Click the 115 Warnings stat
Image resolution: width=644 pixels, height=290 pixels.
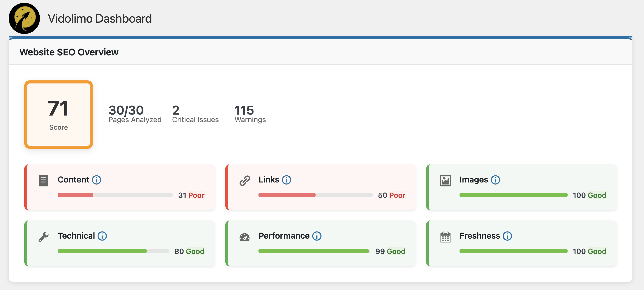(250, 114)
